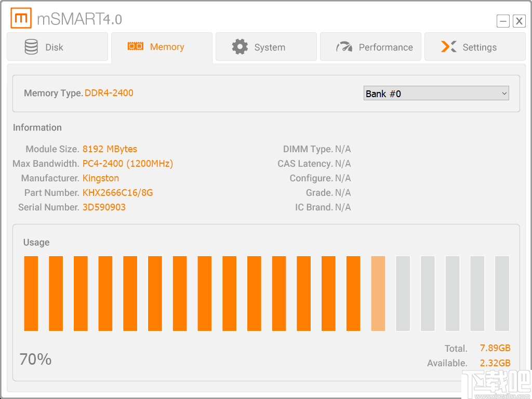Click the CAS Latency N/A value
The image size is (532, 399).
click(343, 164)
